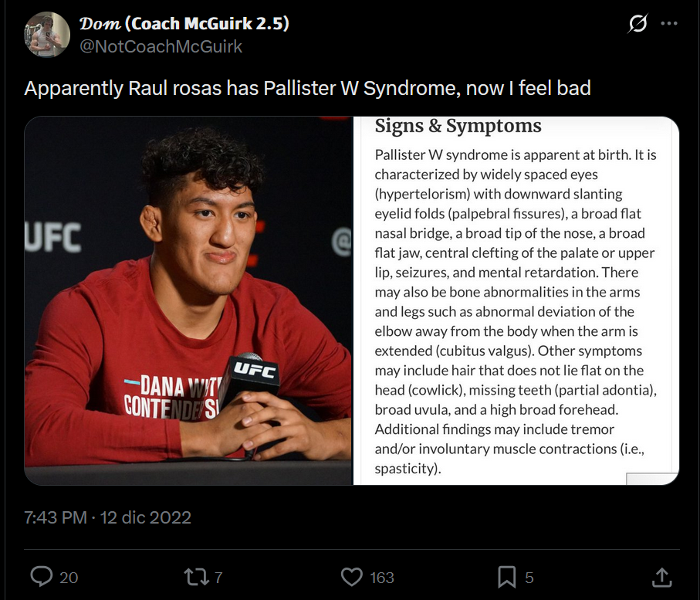Click the 7:43 PM · 12 dic 2022 timestamp
Viewport: 700px width, 600px height.
point(107,517)
